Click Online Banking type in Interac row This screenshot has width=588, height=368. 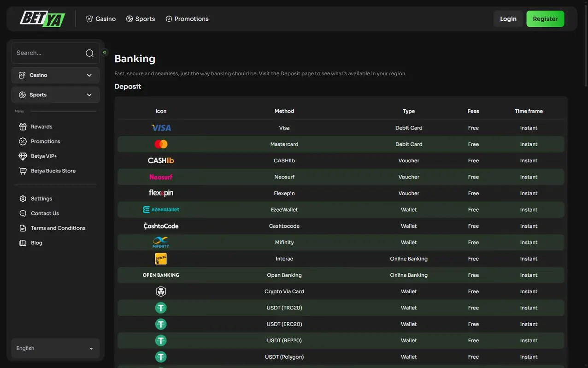[x=409, y=259]
